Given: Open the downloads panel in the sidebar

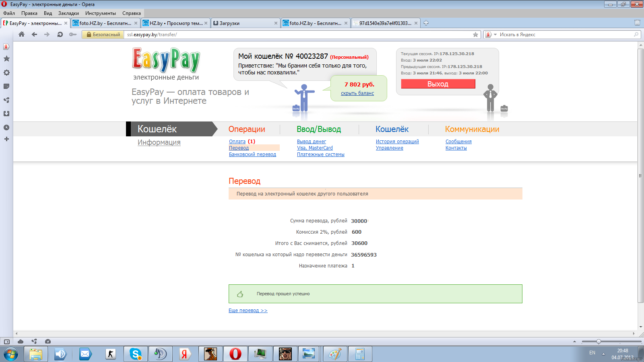Looking at the screenshot, I should click(6, 114).
